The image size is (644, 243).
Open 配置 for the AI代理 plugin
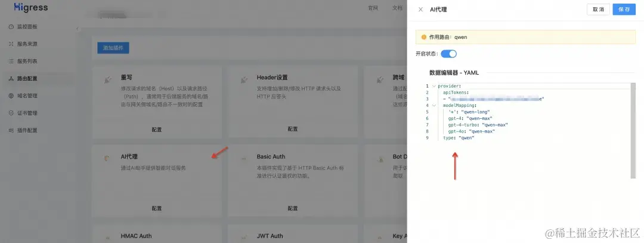click(x=156, y=208)
